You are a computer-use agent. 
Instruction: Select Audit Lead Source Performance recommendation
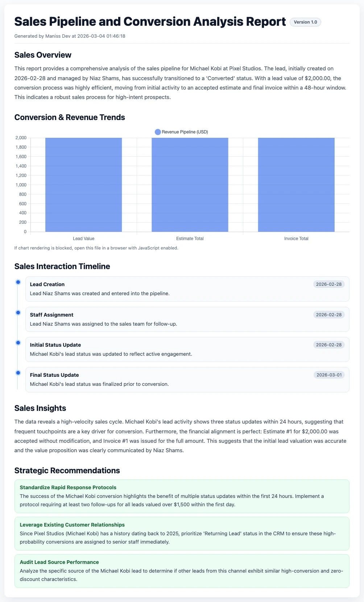[59, 562]
